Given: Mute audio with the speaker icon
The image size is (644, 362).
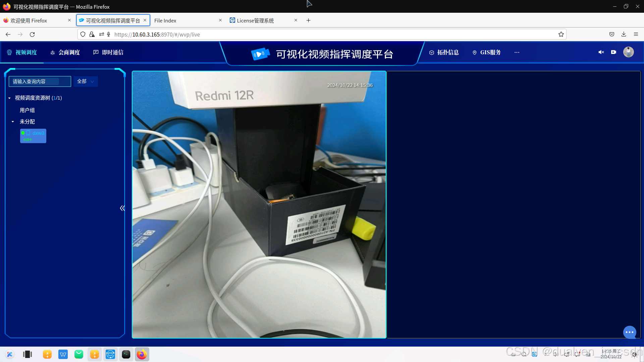Looking at the screenshot, I should 601,52.
